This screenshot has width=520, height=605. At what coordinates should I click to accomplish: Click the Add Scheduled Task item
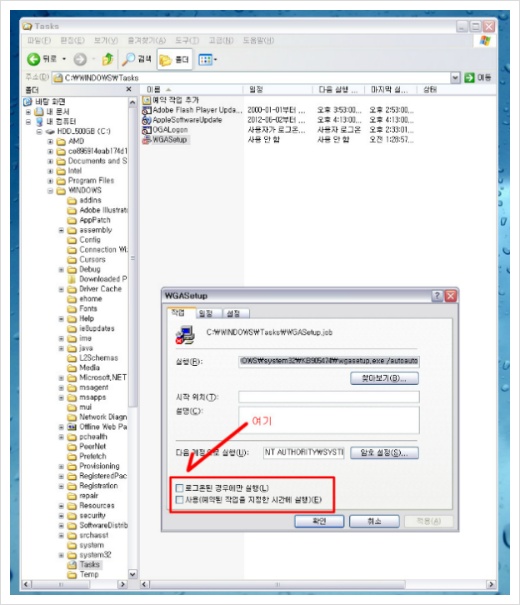[x=171, y=100]
